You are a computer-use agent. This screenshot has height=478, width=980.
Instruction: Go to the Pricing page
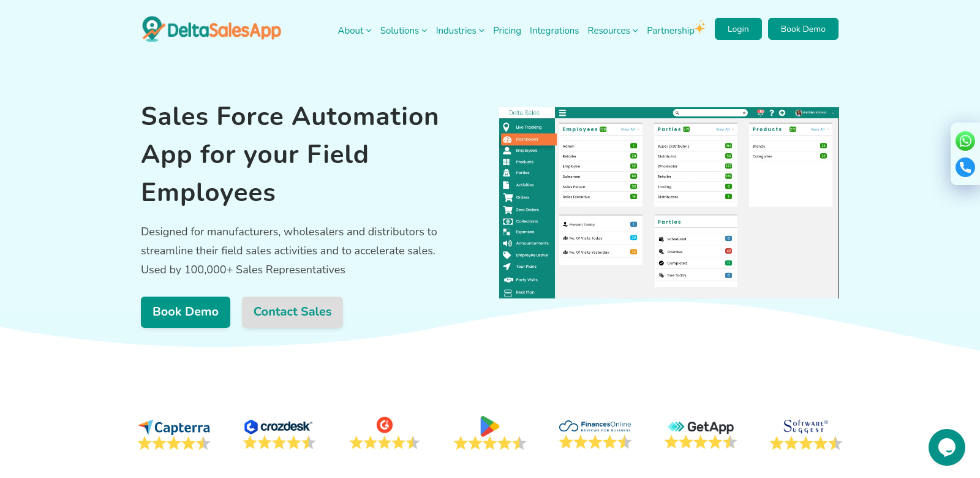coord(507,31)
